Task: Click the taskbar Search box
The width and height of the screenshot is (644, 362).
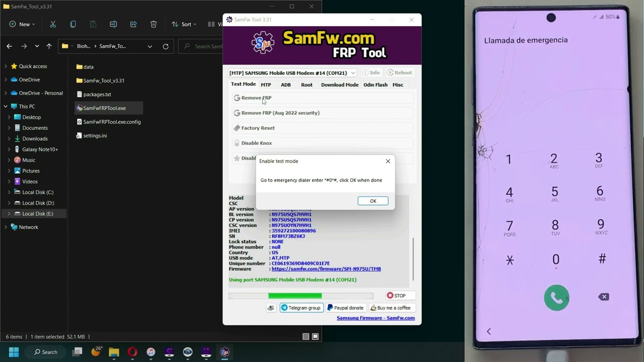Action: pos(45,352)
